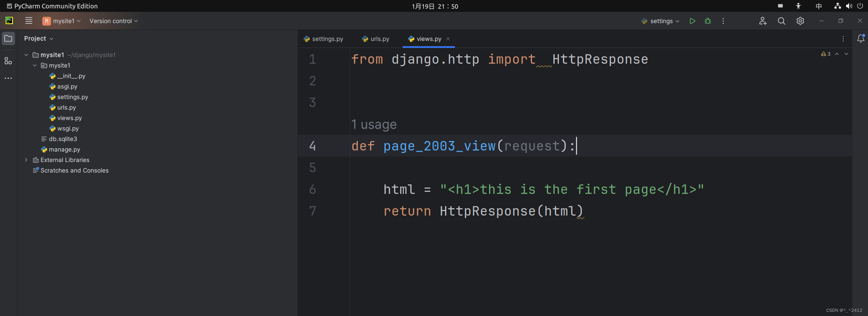The width and height of the screenshot is (868, 316).
Task: Collapse the root mysite1 project folder
Action: 26,55
